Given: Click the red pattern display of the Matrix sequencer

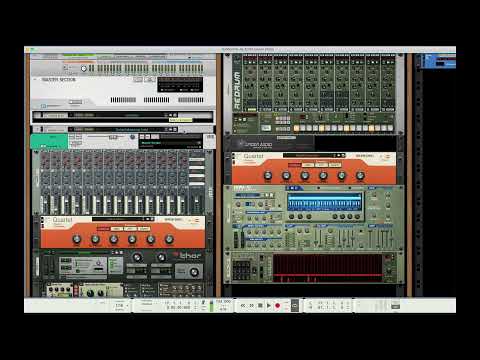Looking at the screenshot, I should 327,268.
